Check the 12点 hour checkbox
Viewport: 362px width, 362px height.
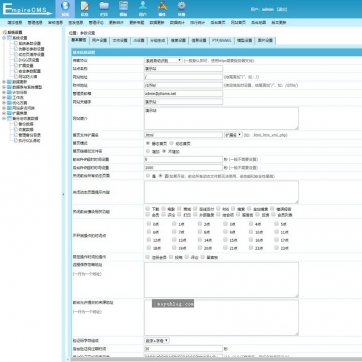point(148,240)
